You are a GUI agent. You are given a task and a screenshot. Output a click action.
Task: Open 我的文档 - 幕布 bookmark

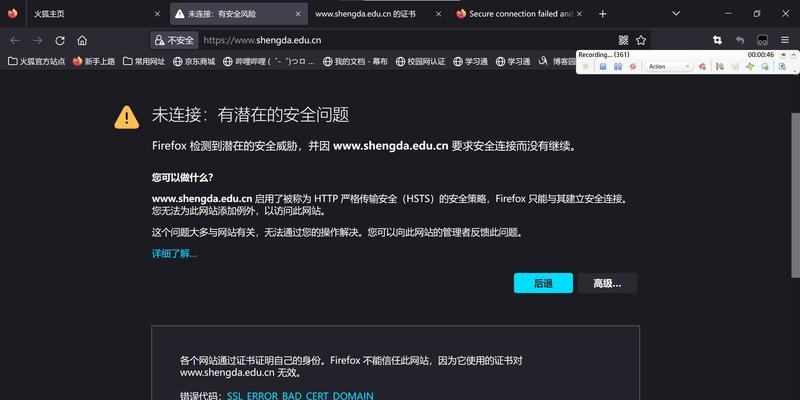[x=355, y=61]
